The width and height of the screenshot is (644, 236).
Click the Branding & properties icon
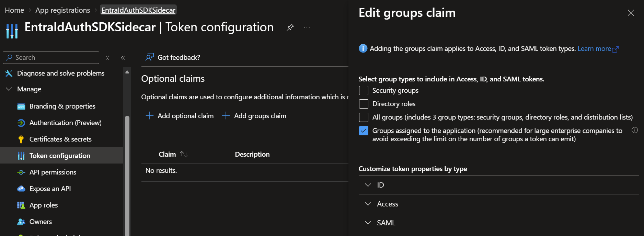click(21, 106)
